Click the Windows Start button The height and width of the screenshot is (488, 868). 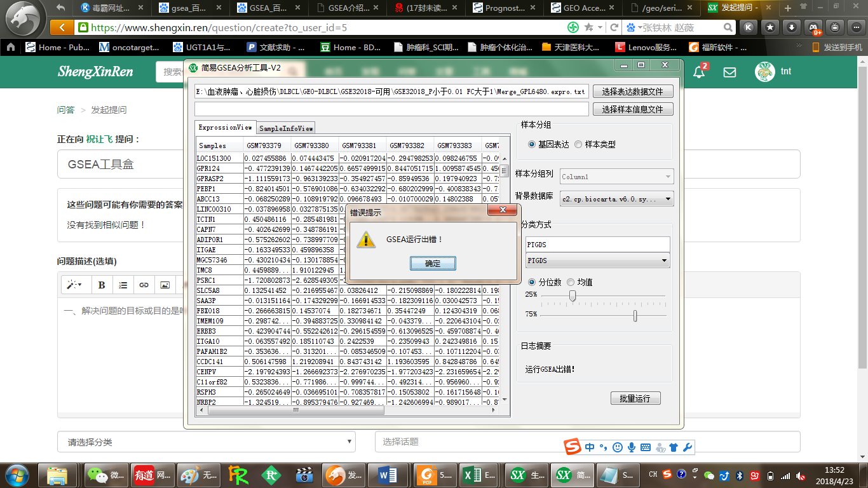(x=17, y=475)
